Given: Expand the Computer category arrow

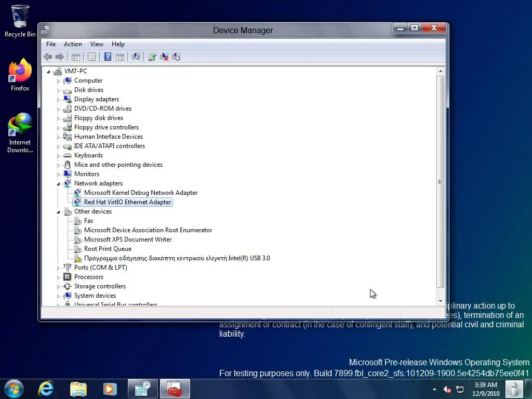Looking at the screenshot, I should 58,81.
